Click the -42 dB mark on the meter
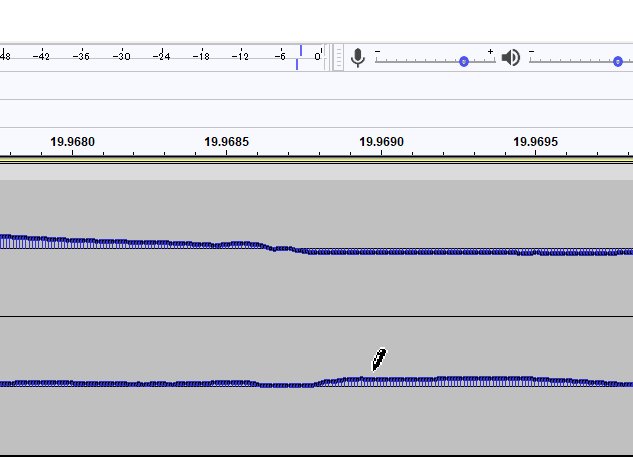Screen dimensions: 633x457 pyautogui.click(x=41, y=56)
